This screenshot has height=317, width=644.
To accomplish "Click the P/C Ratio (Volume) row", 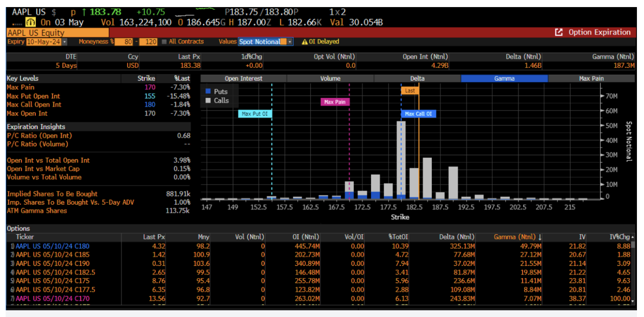I will click(98, 144).
